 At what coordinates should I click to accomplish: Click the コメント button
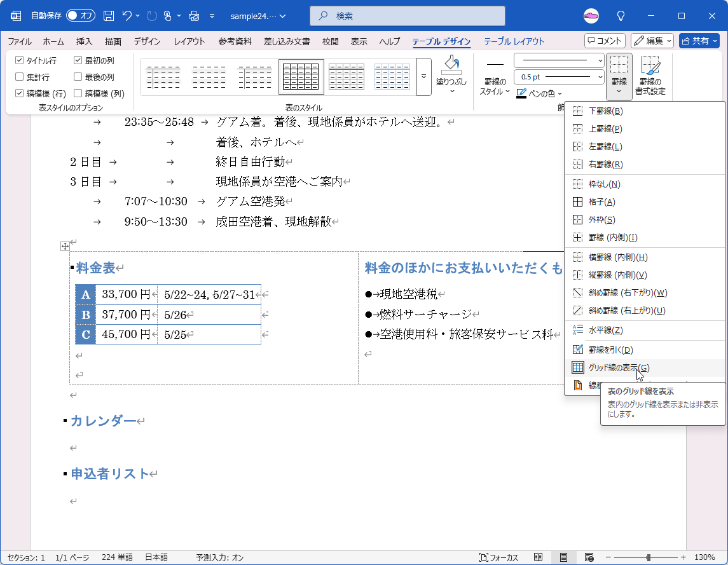click(x=605, y=41)
